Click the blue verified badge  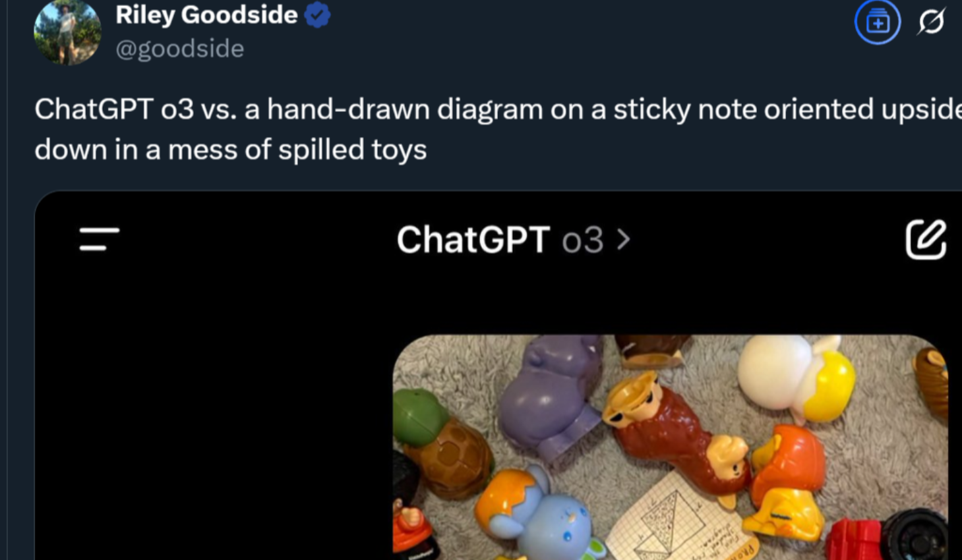click(x=318, y=15)
